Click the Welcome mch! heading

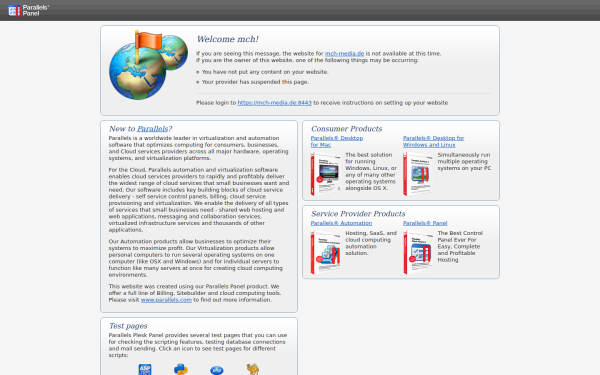point(228,39)
